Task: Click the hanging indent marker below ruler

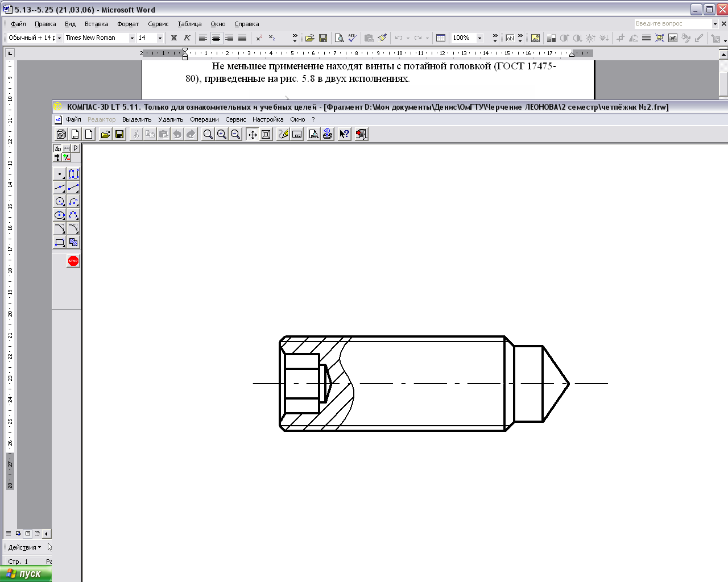Action: coord(185,56)
